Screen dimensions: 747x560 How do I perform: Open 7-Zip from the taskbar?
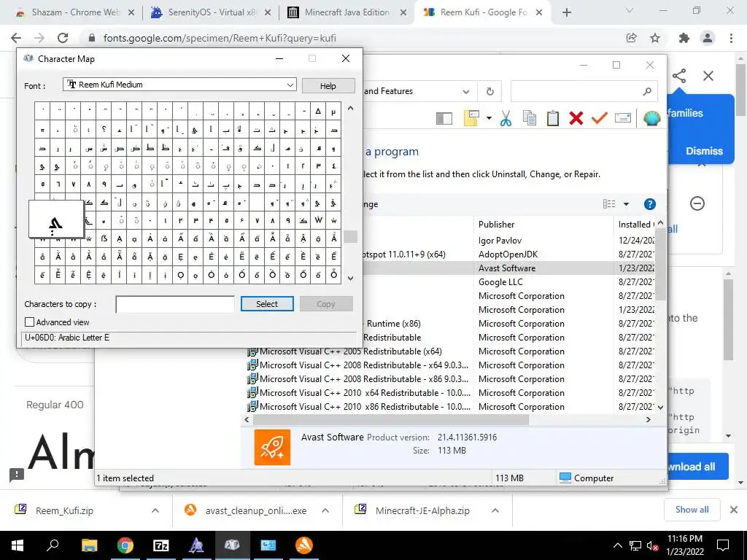161,545
